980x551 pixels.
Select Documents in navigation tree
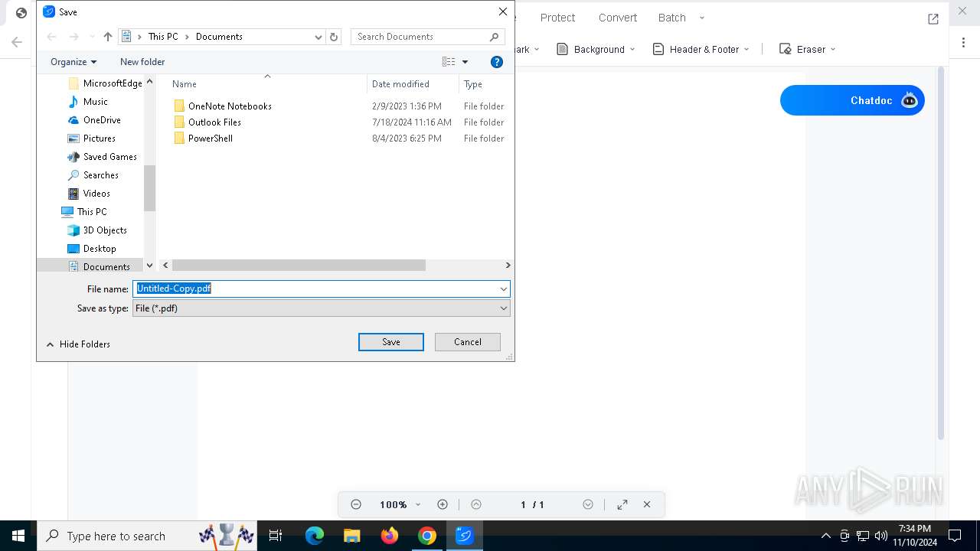click(100, 267)
